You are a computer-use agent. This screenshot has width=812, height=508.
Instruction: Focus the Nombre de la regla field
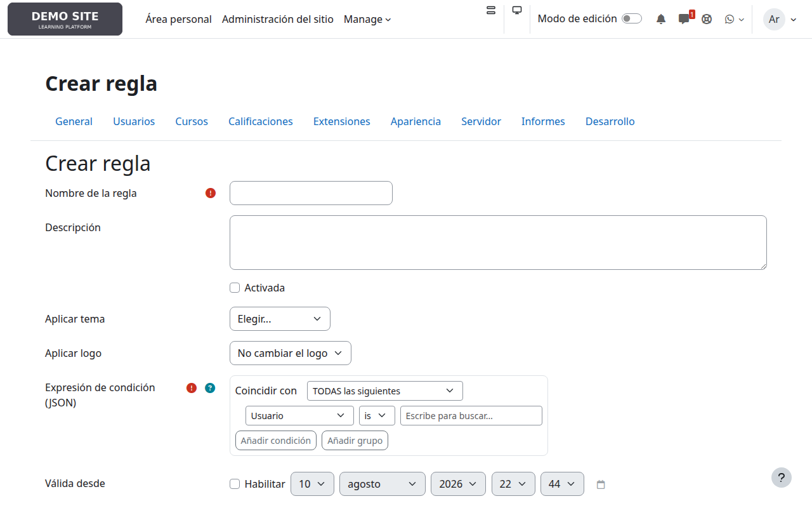(x=311, y=193)
